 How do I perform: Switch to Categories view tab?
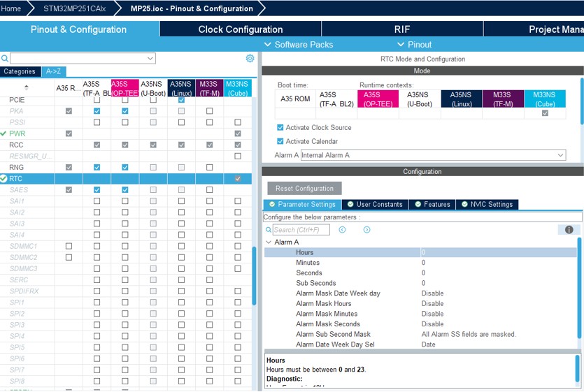pos(20,71)
